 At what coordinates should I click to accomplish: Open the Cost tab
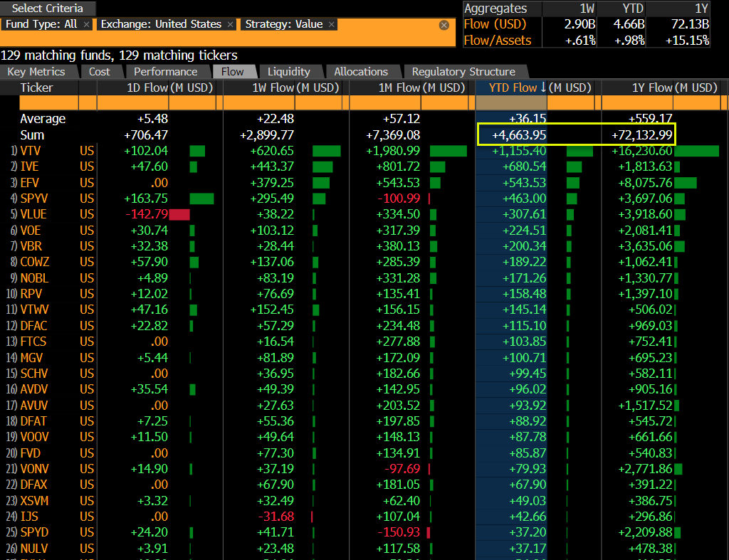click(100, 72)
